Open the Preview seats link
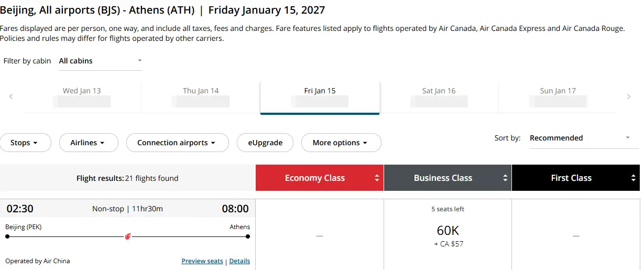The height and width of the screenshot is (270, 644). [202, 261]
